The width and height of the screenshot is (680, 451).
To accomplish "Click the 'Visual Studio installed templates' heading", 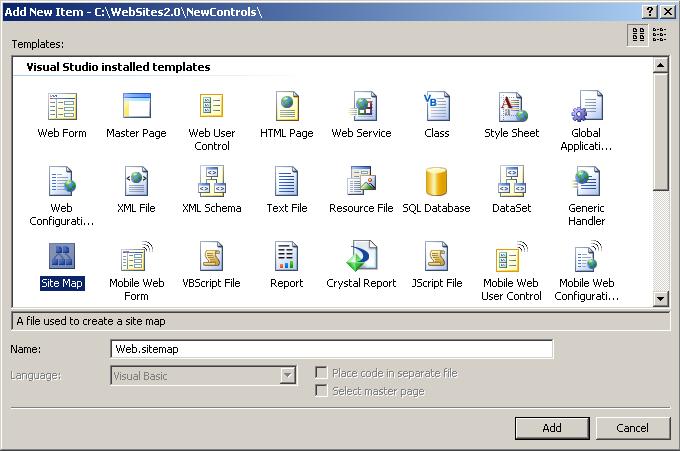I will (118, 67).
